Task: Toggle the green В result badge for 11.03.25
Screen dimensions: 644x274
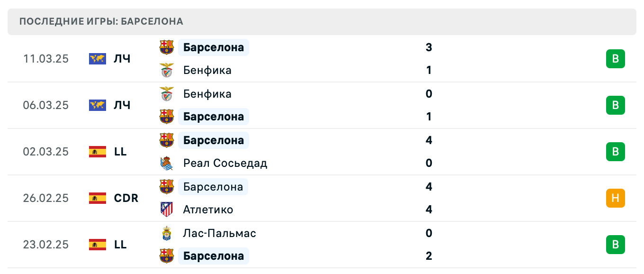Action: tap(615, 59)
